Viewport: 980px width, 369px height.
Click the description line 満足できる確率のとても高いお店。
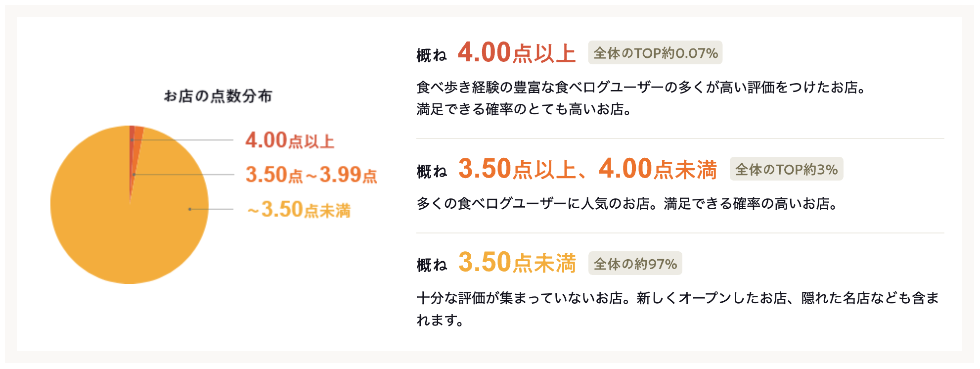(524, 109)
